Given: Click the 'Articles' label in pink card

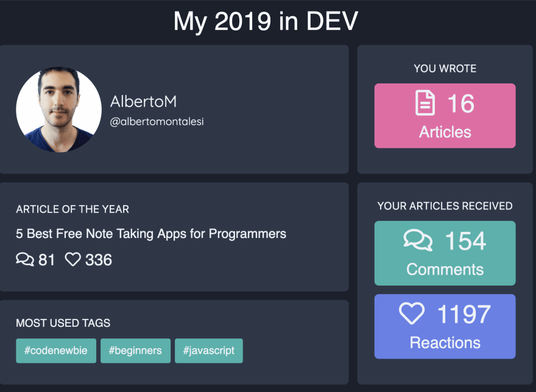Looking at the screenshot, I should (x=445, y=132).
